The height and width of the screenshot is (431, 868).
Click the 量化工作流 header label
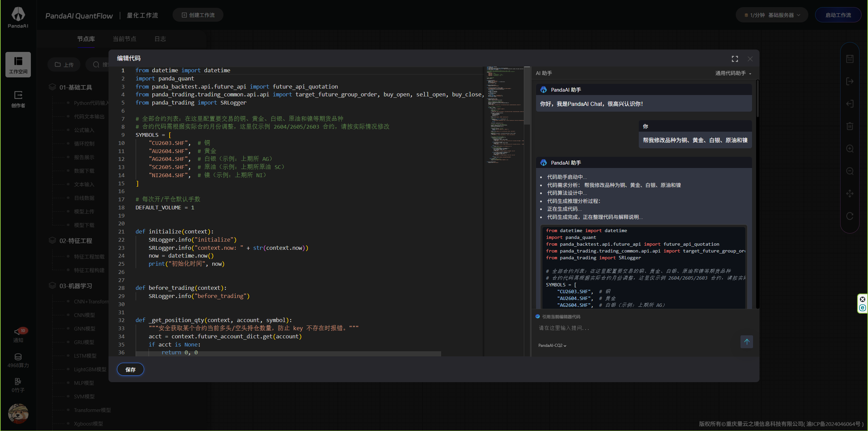[142, 15]
